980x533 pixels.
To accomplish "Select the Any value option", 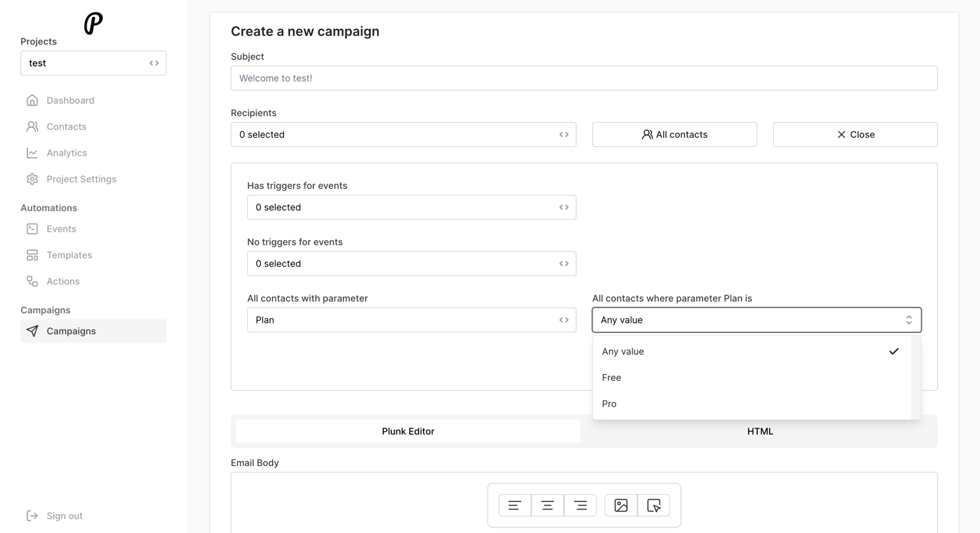I will pos(623,351).
